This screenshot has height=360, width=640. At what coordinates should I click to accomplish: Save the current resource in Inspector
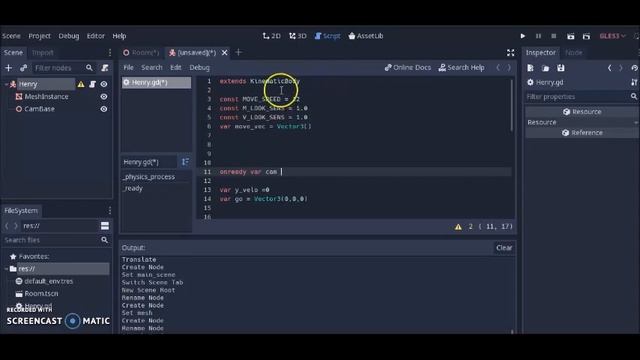click(561, 68)
